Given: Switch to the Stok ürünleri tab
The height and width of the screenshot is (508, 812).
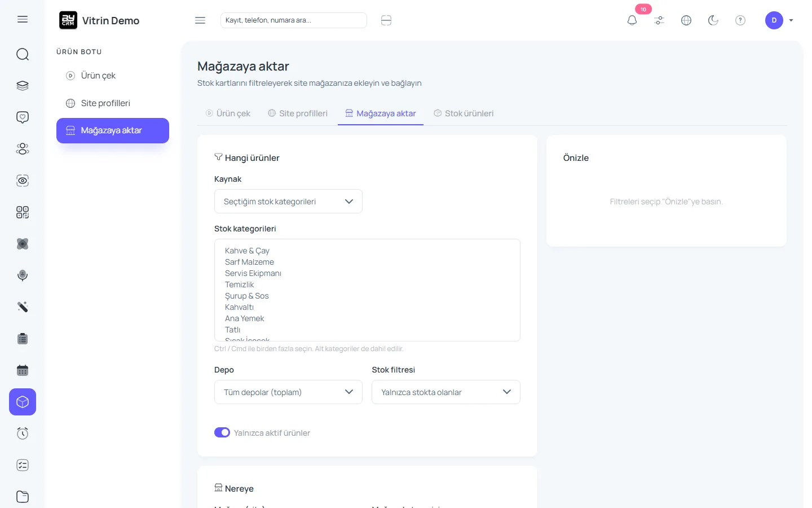Looking at the screenshot, I should pos(464,113).
